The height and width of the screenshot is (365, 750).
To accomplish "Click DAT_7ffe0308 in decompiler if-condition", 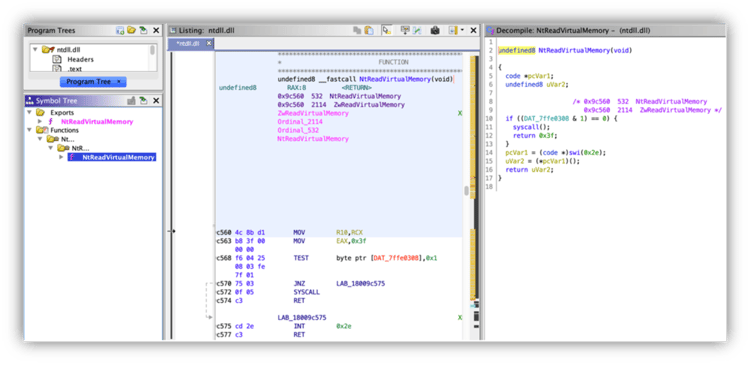I will (x=547, y=119).
